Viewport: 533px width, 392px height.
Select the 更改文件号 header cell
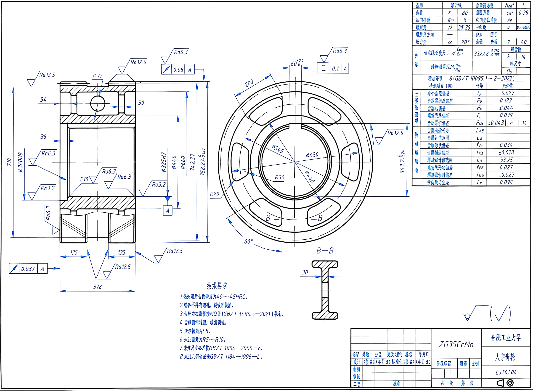tap(395, 355)
